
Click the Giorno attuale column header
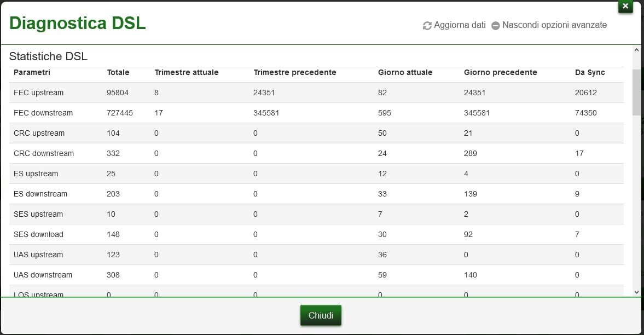(x=405, y=72)
